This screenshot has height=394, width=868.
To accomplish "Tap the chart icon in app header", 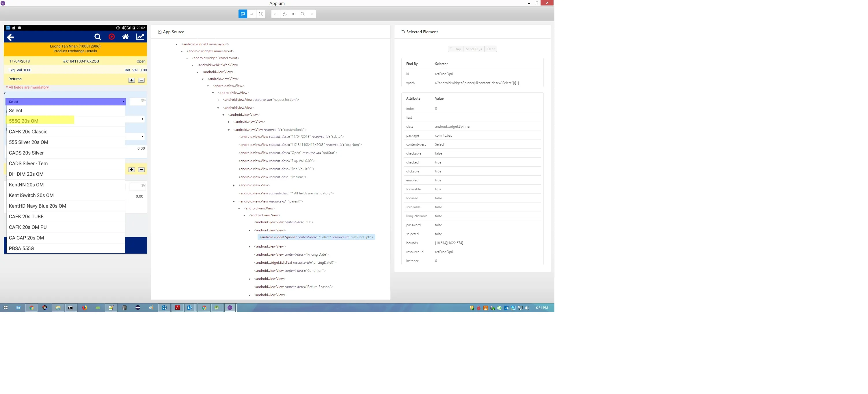I will pos(140,37).
